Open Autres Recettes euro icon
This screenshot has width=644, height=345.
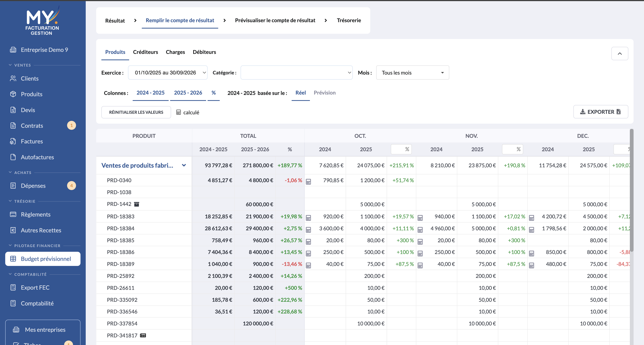(x=13, y=230)
